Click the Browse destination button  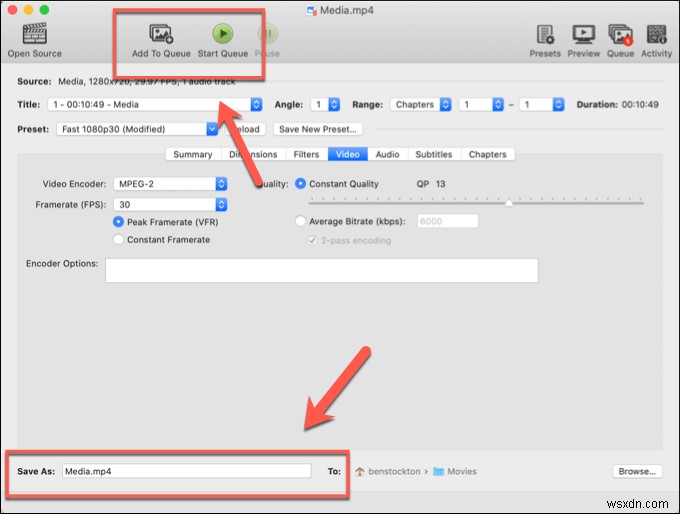click(637, 471)
